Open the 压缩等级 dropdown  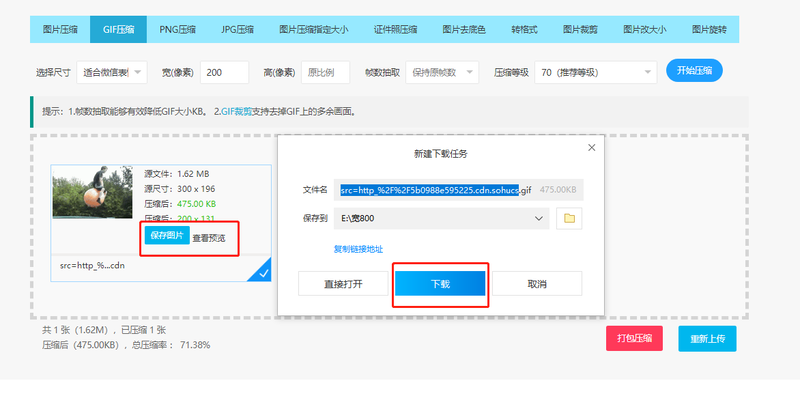[x=596, y=72]
